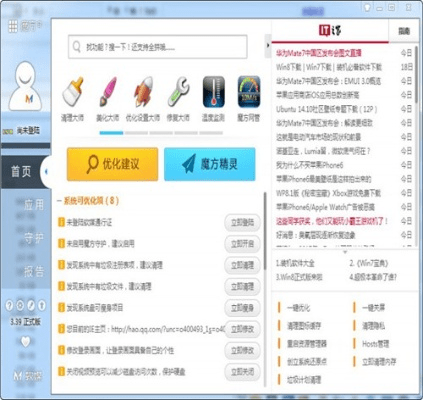The height and width of the screenshot is (400, 423).
Task: Click 立即清理 for junk files
Action: pos(242,286)
